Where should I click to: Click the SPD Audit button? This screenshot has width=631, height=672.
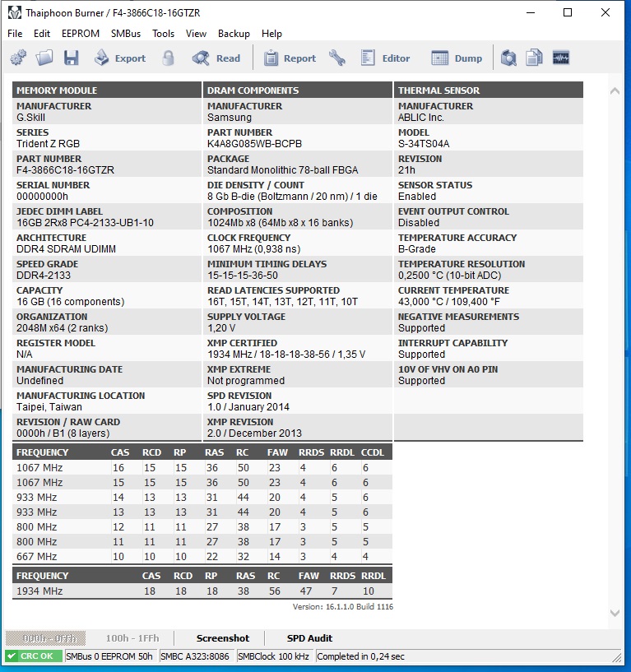(x=309, y=638)
